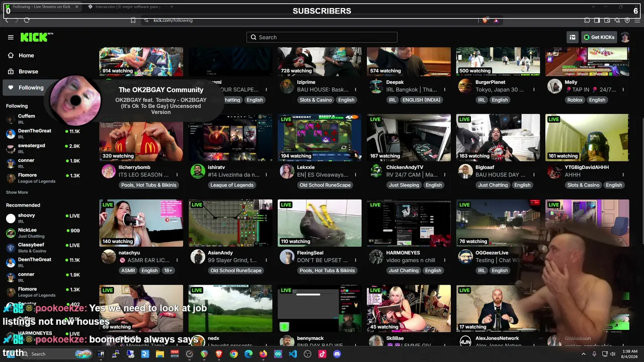Open FlexingSeal's channel avatar

pyautogui.click(x=287, y=256)
